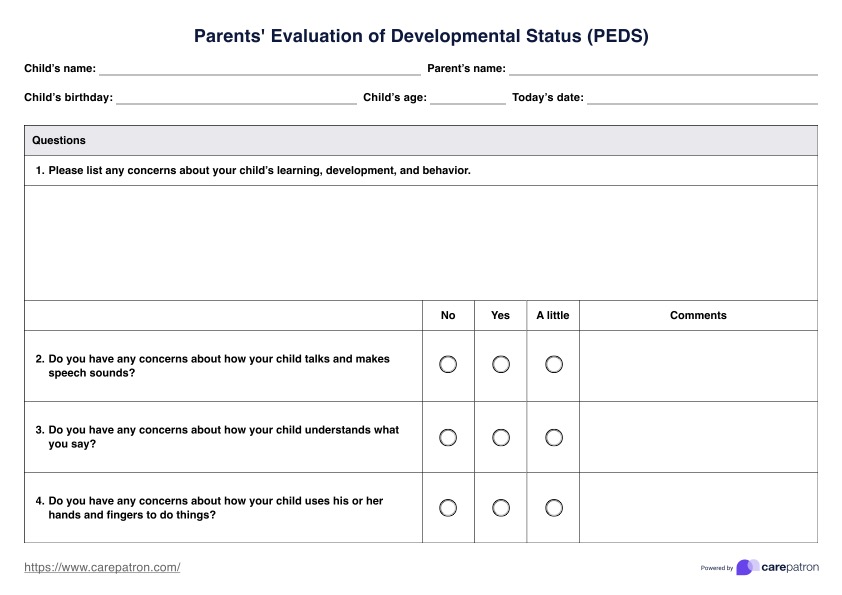Viewport: 842px width, 595px height.
Task: Mark A little for question 2 talking
Action: click(554, 365)
